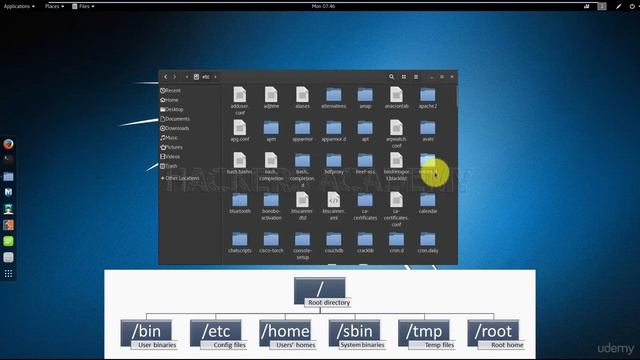Click the pen icon in top bar
The height and width of the screenshot is (360, 640).
click(619, 6)
